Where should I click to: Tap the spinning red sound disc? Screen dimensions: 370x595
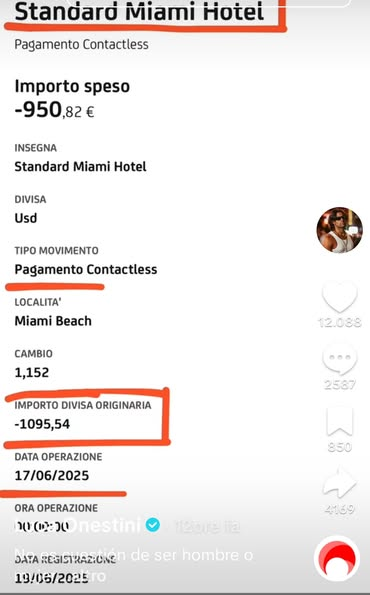(337, 559)
